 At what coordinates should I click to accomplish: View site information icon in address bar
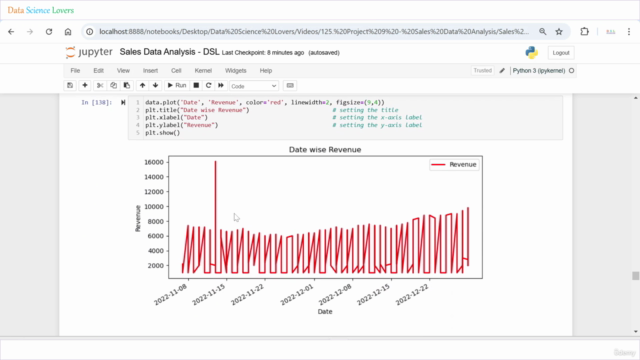click(x=89, y=31)
